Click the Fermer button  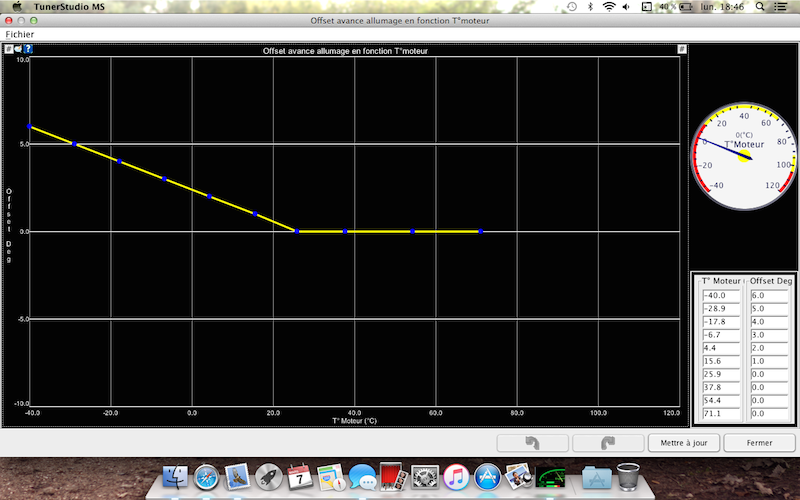pyautogui.click(x=759, y=443)
